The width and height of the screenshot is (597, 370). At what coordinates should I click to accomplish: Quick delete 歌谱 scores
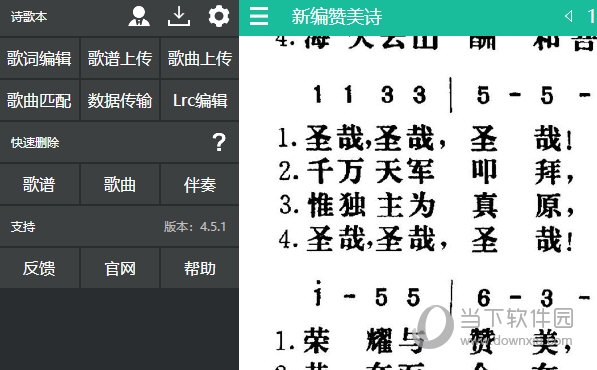(x=39, y=184)
